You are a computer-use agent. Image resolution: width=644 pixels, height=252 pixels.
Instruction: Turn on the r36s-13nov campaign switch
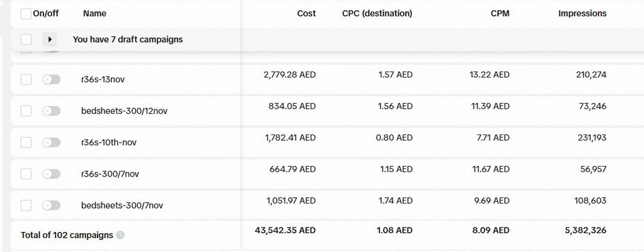click(51, 79)
